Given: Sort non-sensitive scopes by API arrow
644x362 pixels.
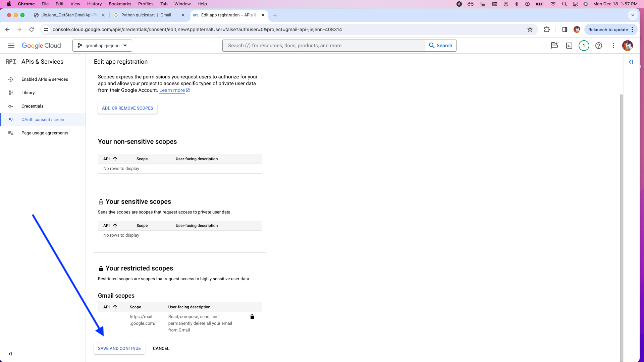Looking at the screenshot, I should pos(115,159).
